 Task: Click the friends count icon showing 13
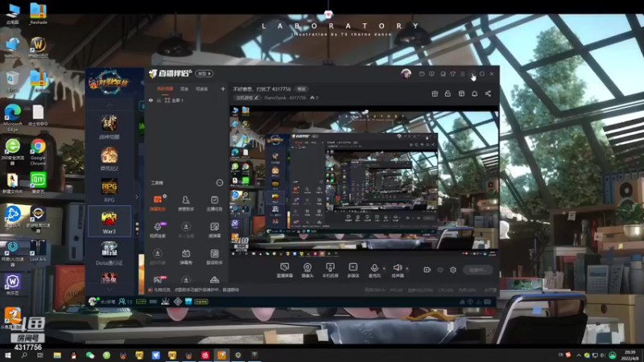126,302
